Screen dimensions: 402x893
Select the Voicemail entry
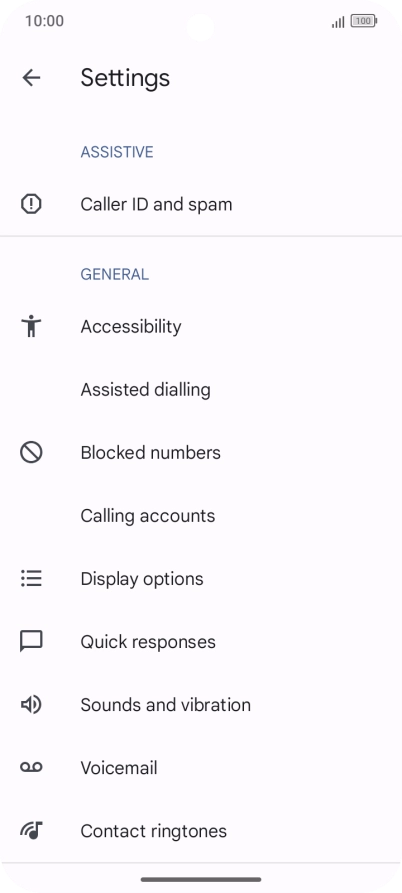click(201, 768)
